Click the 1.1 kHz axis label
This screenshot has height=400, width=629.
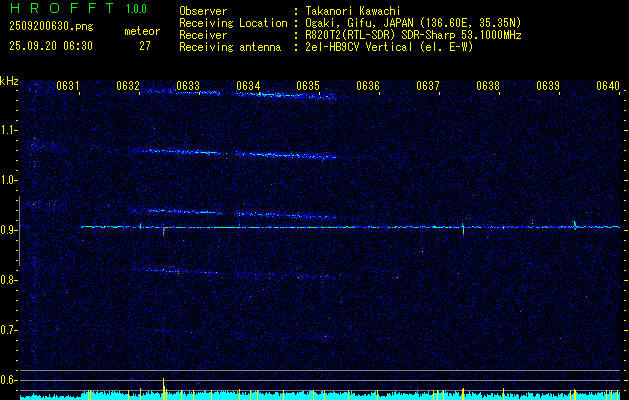tap(8, 130)
